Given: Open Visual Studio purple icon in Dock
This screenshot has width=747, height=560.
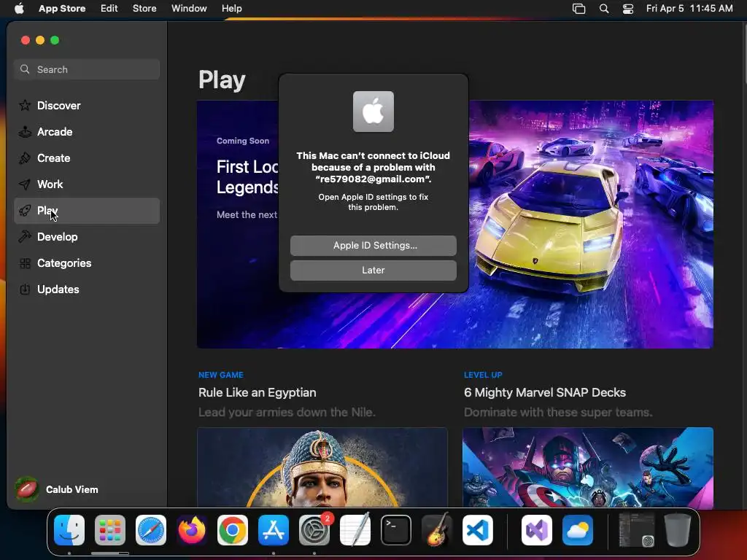Looking at the screenshot, I should (x=537, y=530).
